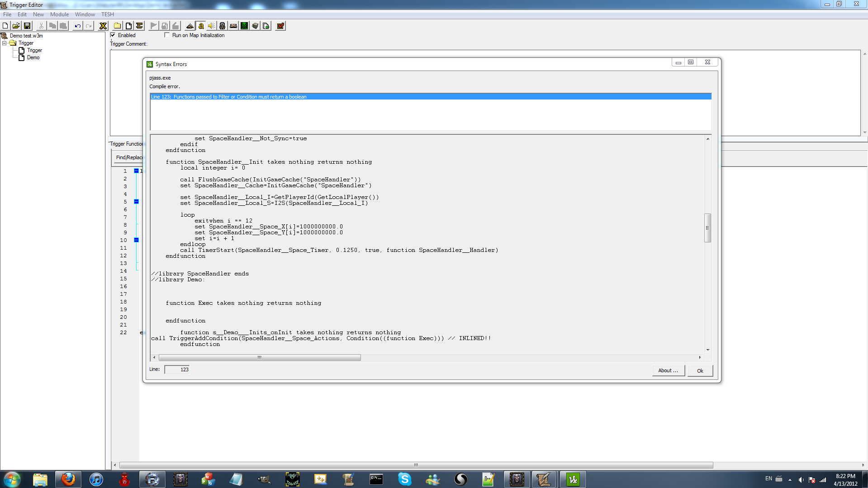Select the Trigger Editor 'a' icon
This screenshot has width=868, height=488.
point(201,26)
